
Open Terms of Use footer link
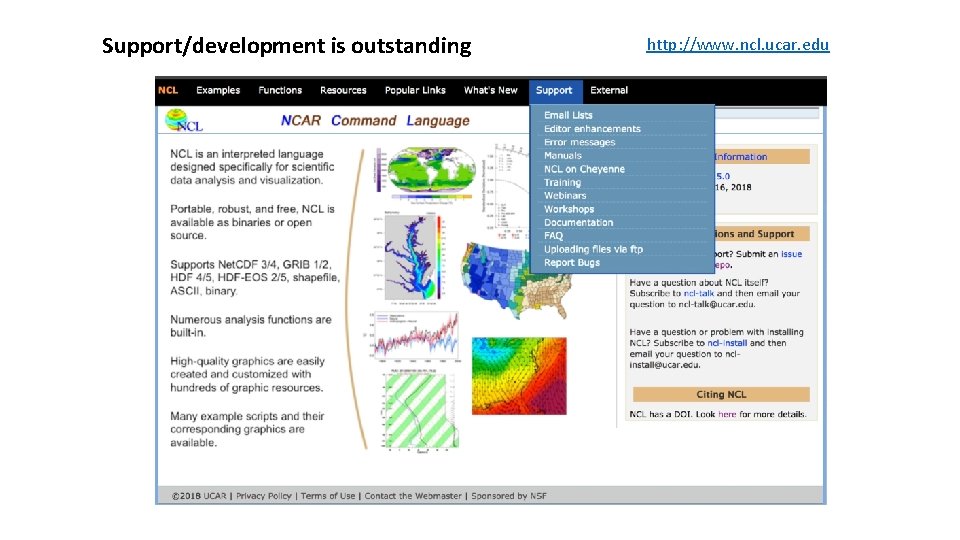click(328, 496)
